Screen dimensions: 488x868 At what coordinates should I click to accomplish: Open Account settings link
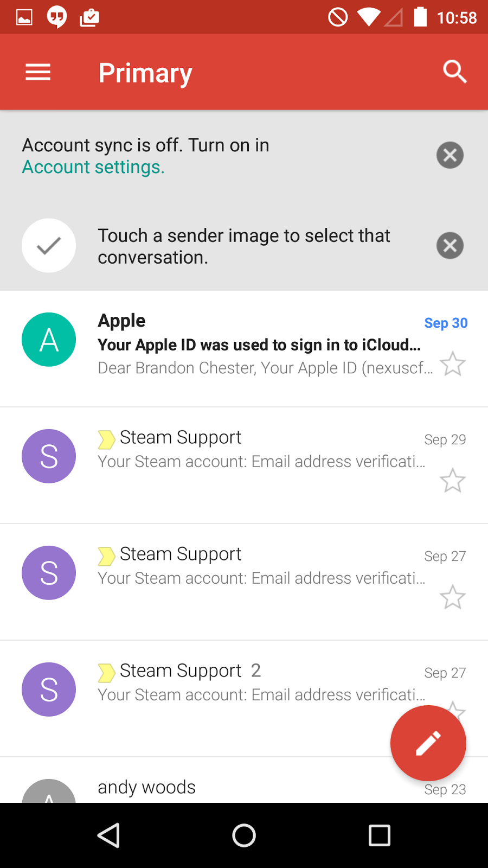(93, 167)
